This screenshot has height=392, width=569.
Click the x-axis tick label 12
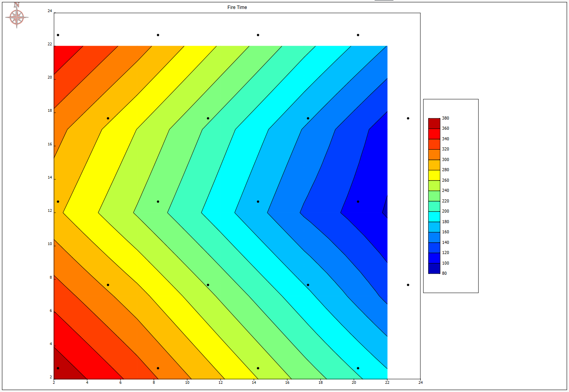(x=221, y=383)
